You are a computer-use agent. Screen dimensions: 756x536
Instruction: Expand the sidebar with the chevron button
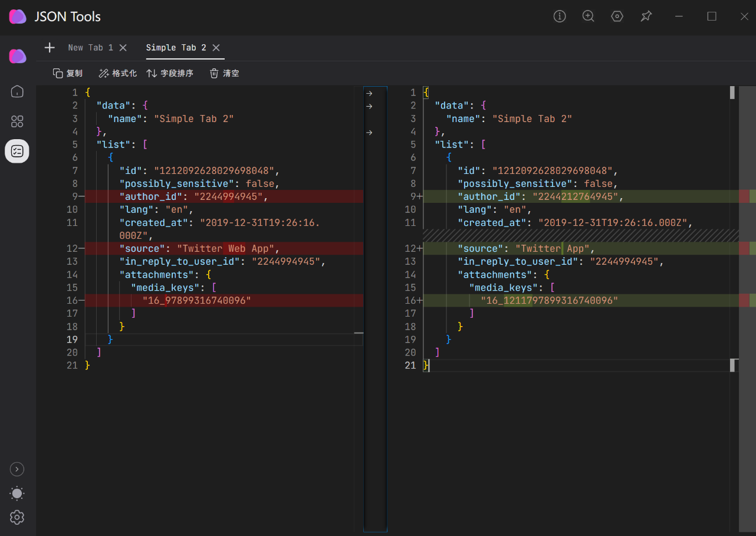(17, 469)
